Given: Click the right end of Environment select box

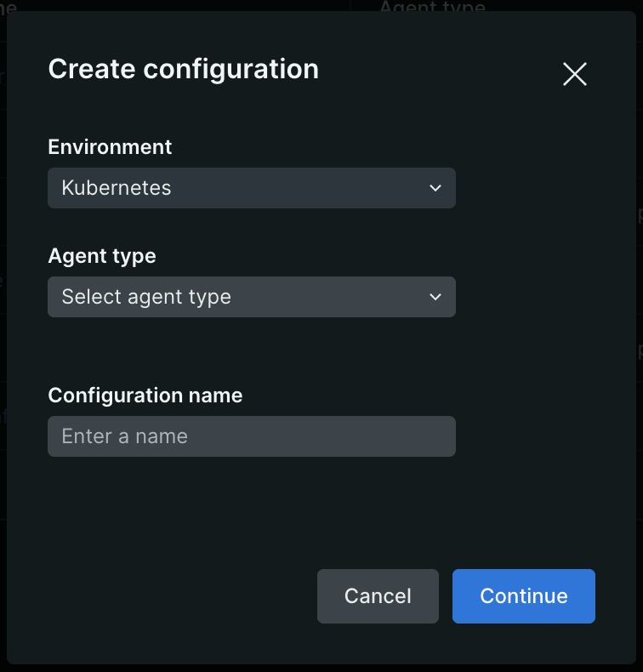Looking at the screenshot, I should point(446,188).
